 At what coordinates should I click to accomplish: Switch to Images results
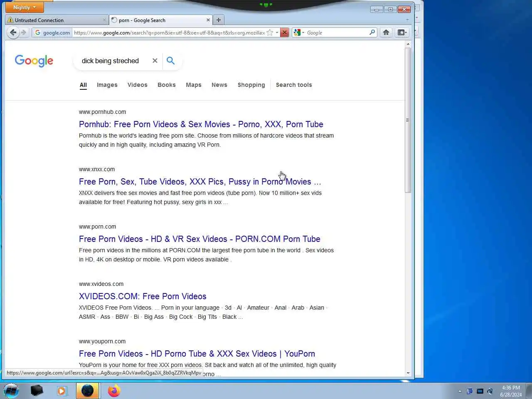[107, 85]
